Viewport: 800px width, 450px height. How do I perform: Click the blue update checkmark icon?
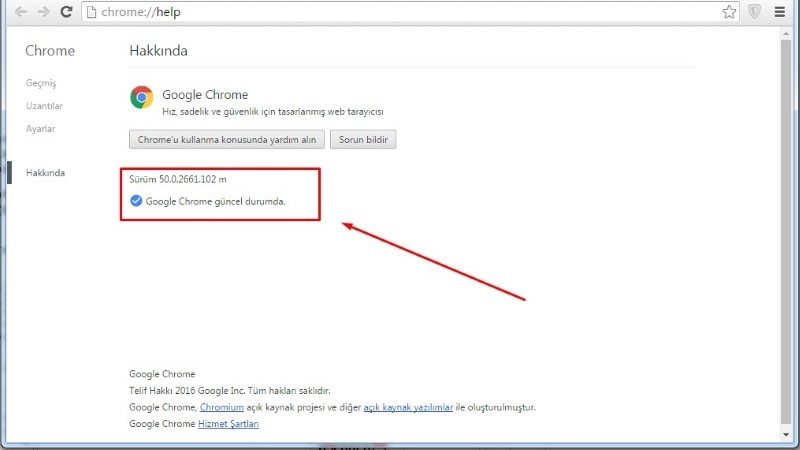click(x=136, y=201)
